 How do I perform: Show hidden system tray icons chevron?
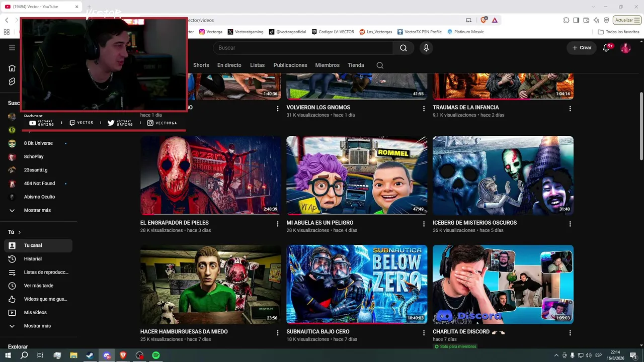tap(556, 355)
